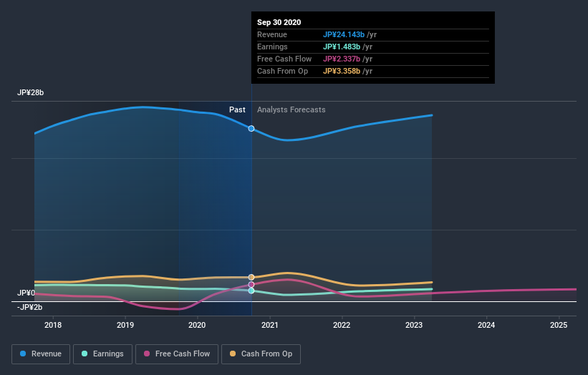The height and width of the screenshot is (375, 588).
Task: Click the JP¥1.483b earnings value
Action: pyautogui.click(x=342, y=47)
